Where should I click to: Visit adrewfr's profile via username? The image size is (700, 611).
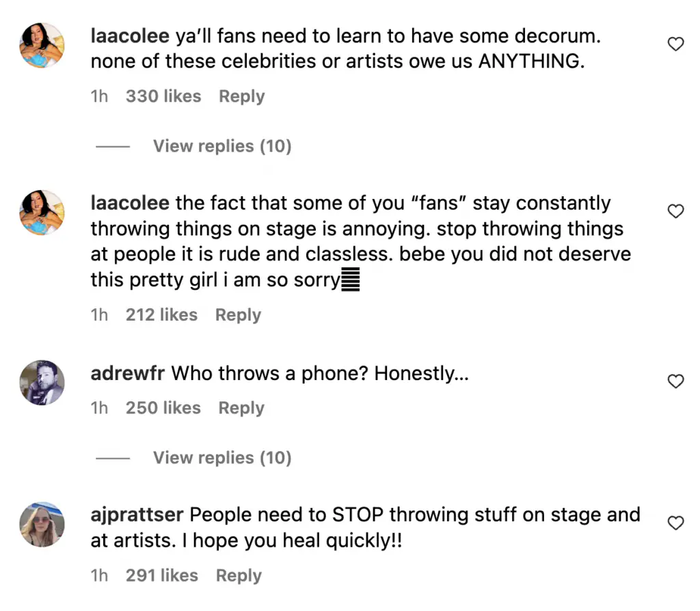point(127,373)
